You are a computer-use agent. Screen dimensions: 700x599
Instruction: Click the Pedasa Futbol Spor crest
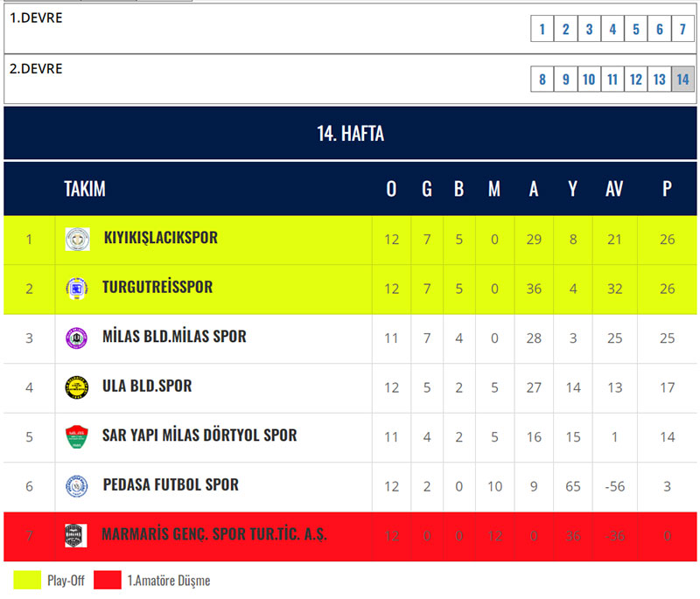(77, 485)
